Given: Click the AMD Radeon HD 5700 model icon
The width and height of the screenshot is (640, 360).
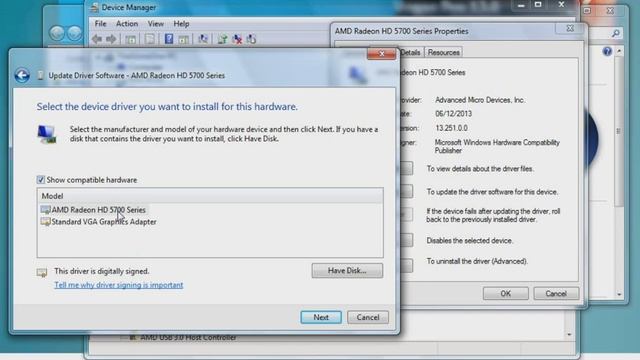Looking at the screenshot, I should point(45,210).
